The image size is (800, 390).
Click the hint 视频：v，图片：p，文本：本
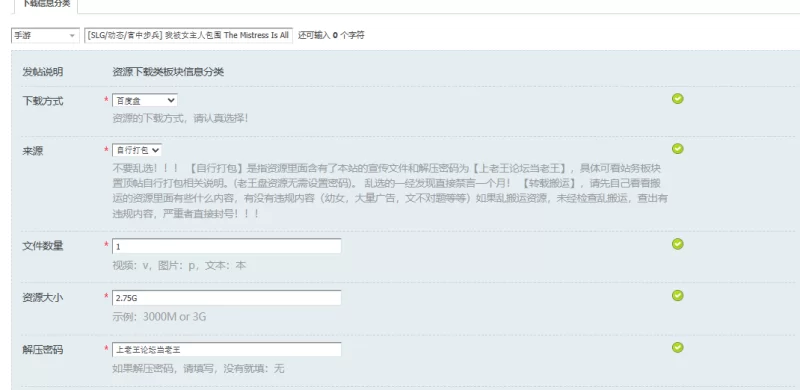click(x=179, y=265)
